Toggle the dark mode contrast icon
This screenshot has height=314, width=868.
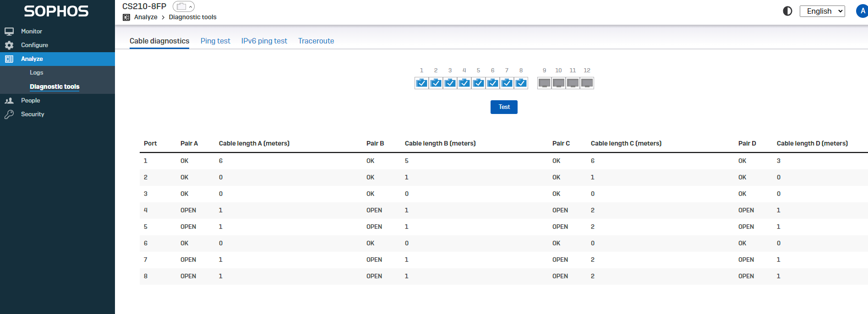787,11
